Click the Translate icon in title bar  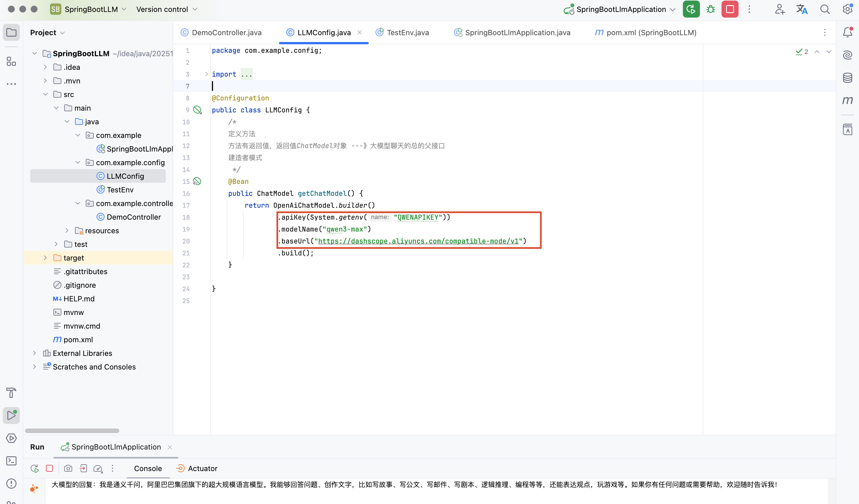pyautogui.click(x=802, y=9)
